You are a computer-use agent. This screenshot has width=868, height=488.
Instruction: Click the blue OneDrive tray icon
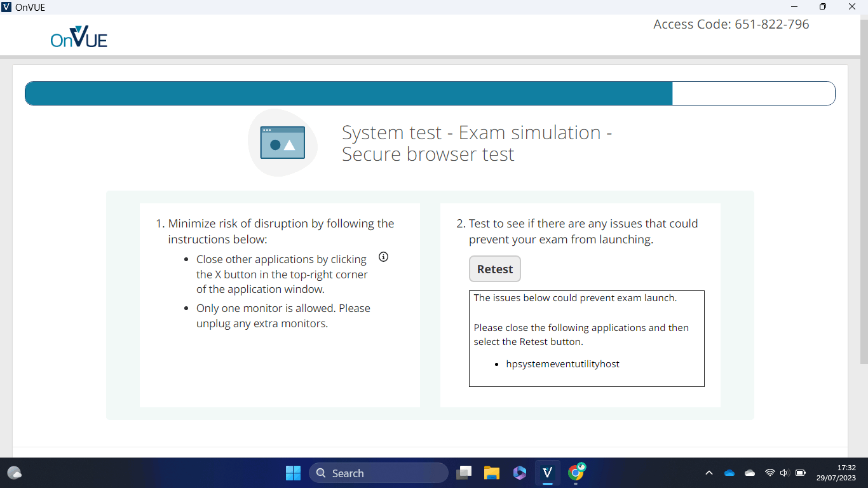(729, 473)
